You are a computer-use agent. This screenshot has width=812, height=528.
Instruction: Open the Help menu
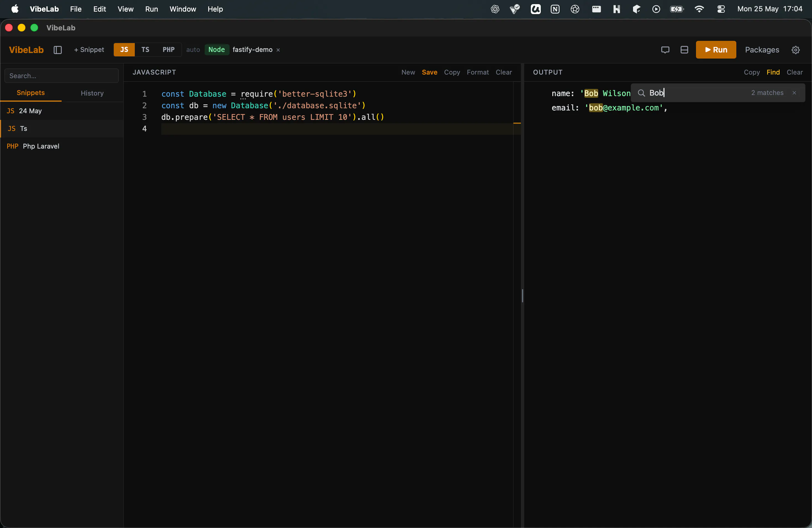pos(215,9)
